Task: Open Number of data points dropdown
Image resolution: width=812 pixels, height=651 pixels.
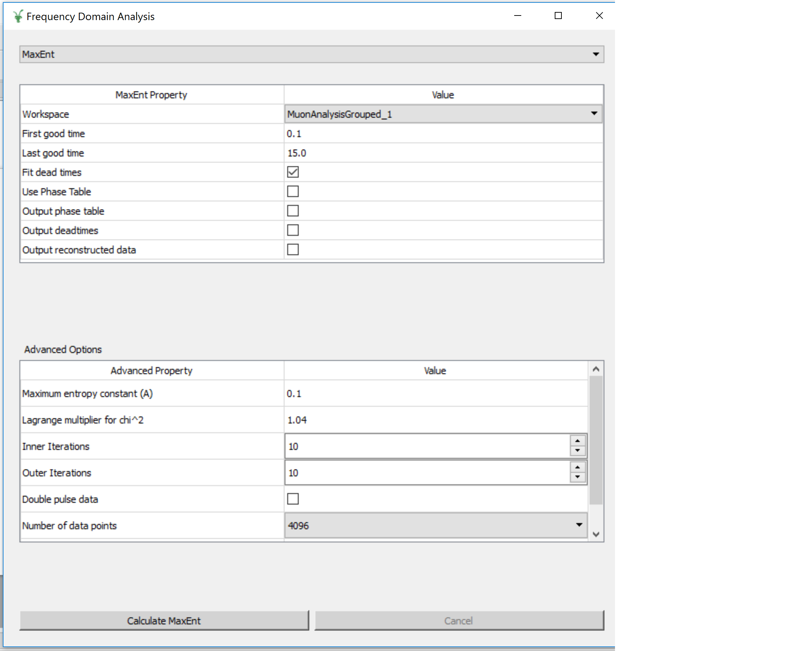Action: tap(435, 525)
